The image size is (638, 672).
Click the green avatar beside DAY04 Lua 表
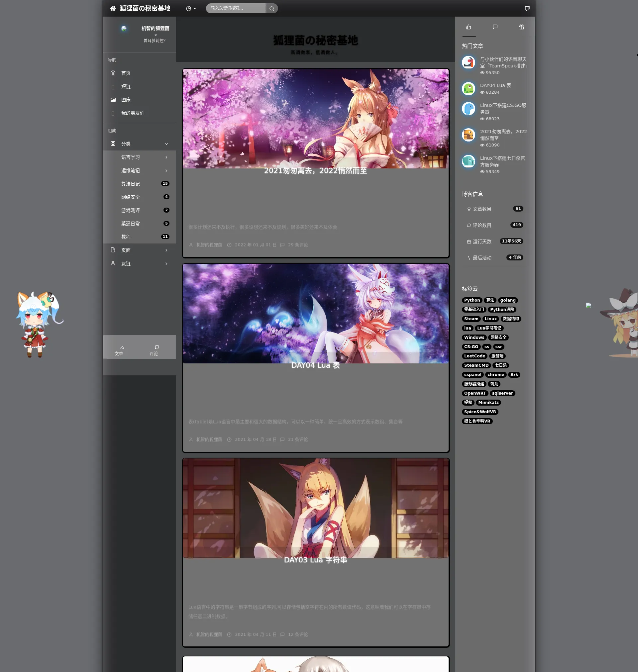[469, 89]
